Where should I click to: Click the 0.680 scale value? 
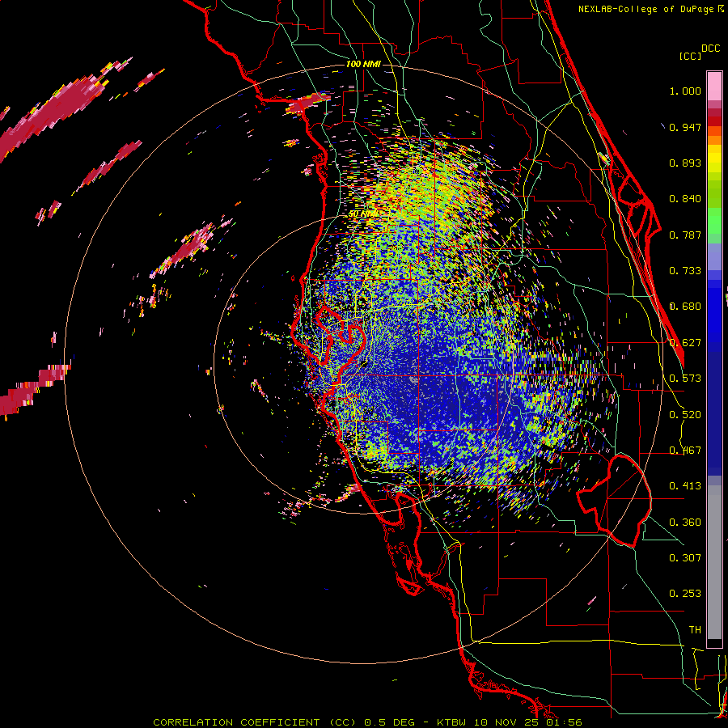[x=685, y=307]
